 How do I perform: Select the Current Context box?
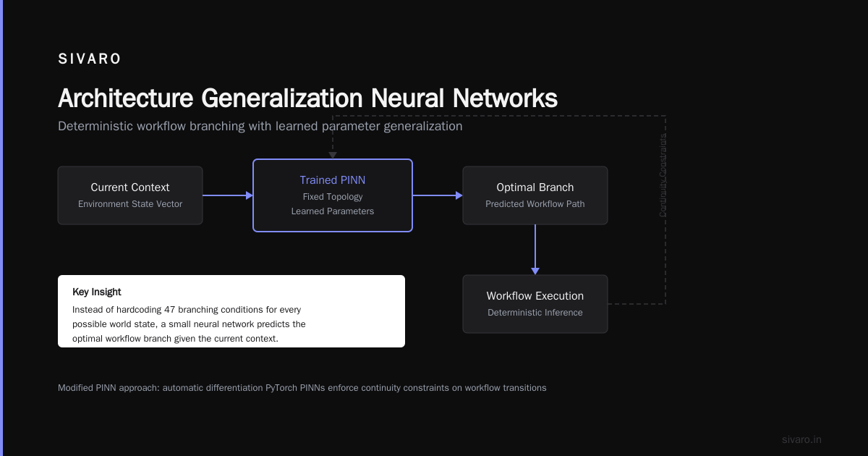pos(130,195)
